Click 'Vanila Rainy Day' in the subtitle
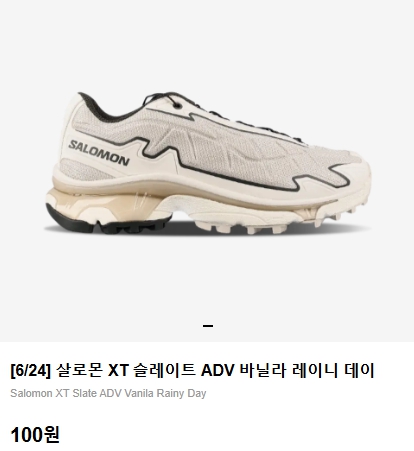The width and height of the screenshot is (414, 451). click(x=165, y=393)
